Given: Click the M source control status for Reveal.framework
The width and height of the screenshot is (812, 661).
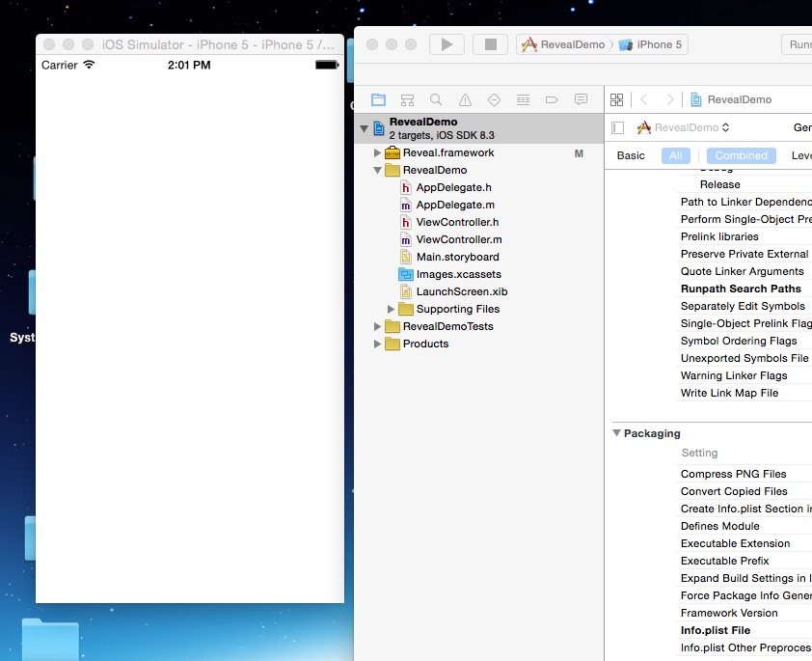Looking at the screenshot, I should (x=579, y=153).
